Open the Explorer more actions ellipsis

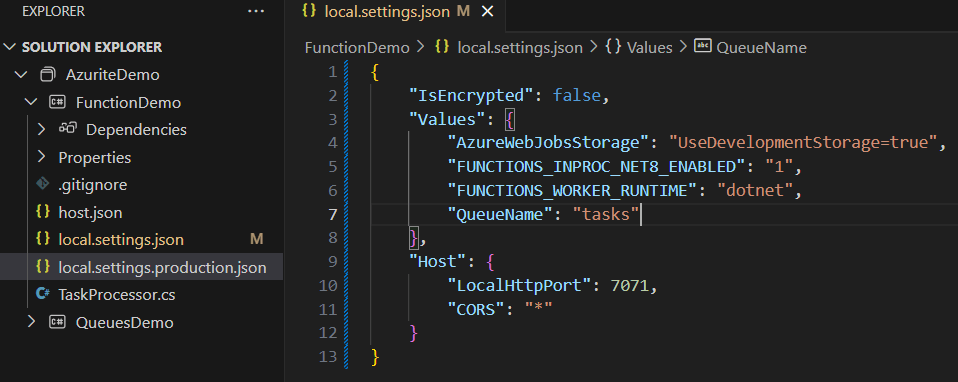[x=256, y=11]
